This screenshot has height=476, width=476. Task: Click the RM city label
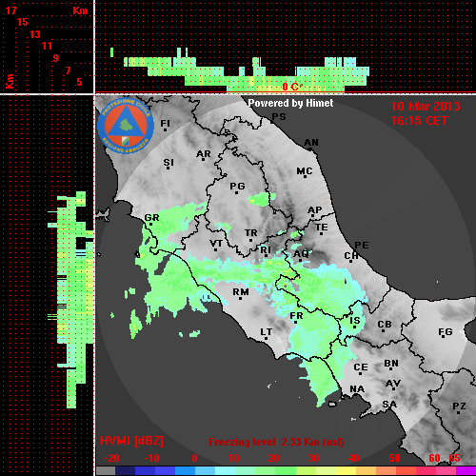pos(241,292)
